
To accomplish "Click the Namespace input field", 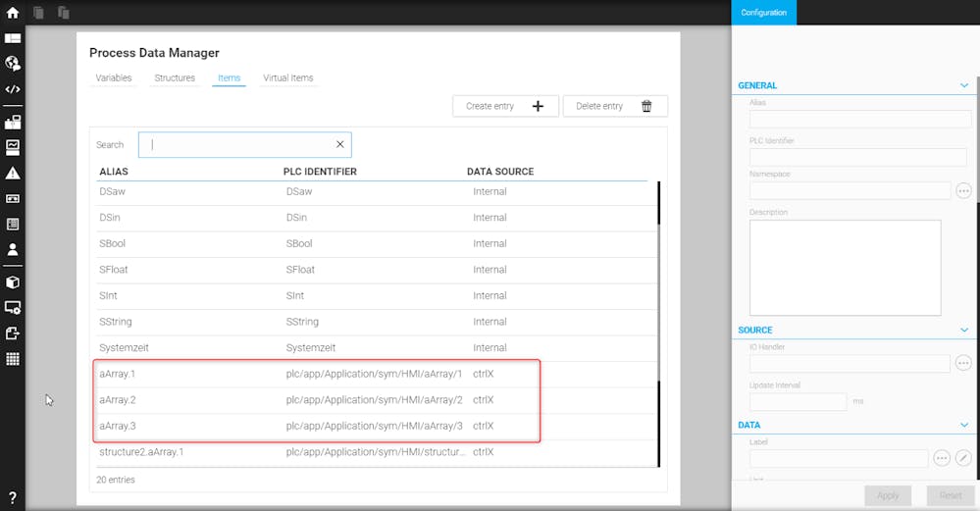I will click(850, 190).
